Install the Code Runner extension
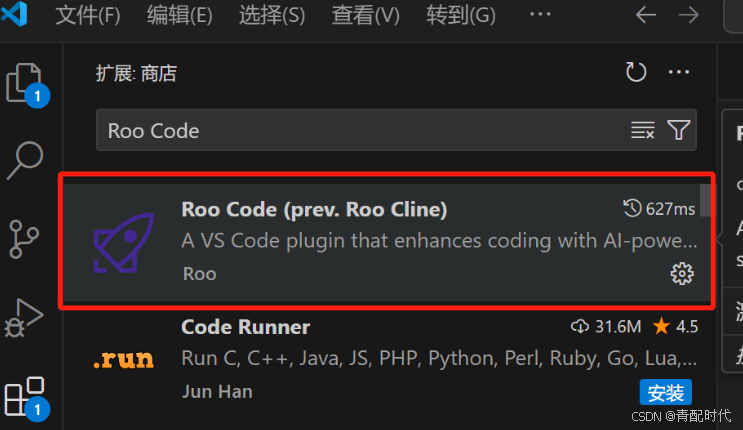The height and width of the screenshot is (430, 743). (665, 392)
